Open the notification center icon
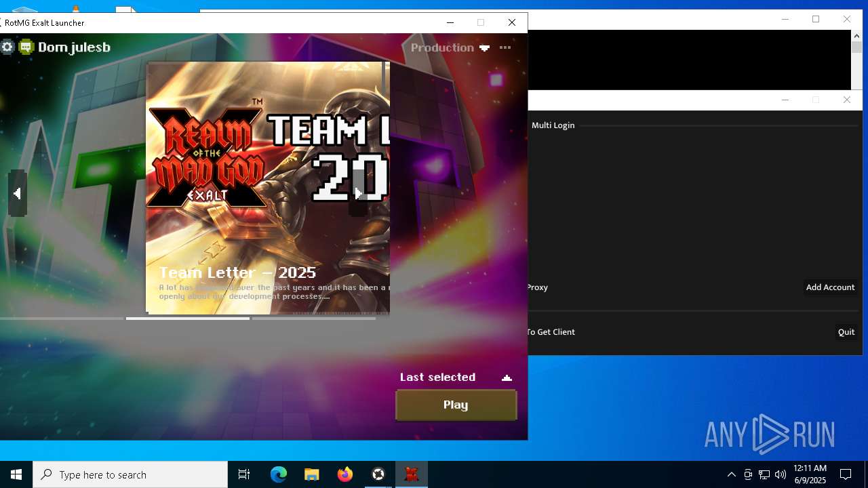The width and height of the screenshot is (868, 488). coord(846,474)
